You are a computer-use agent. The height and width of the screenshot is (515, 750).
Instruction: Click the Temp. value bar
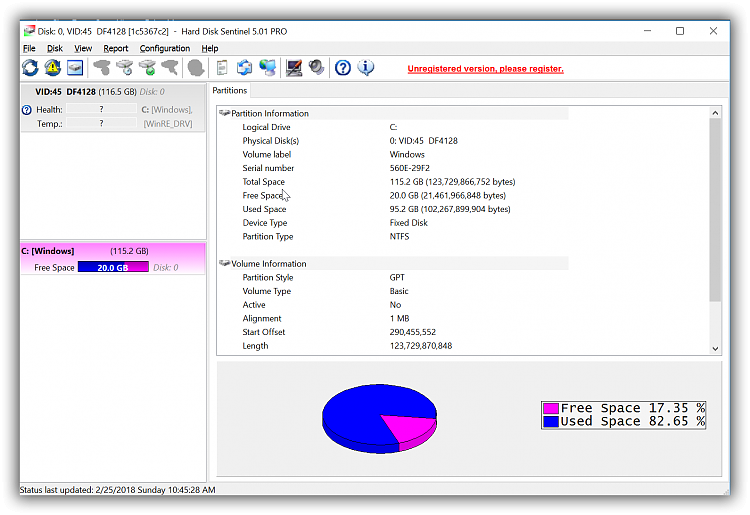pos(101,123)
